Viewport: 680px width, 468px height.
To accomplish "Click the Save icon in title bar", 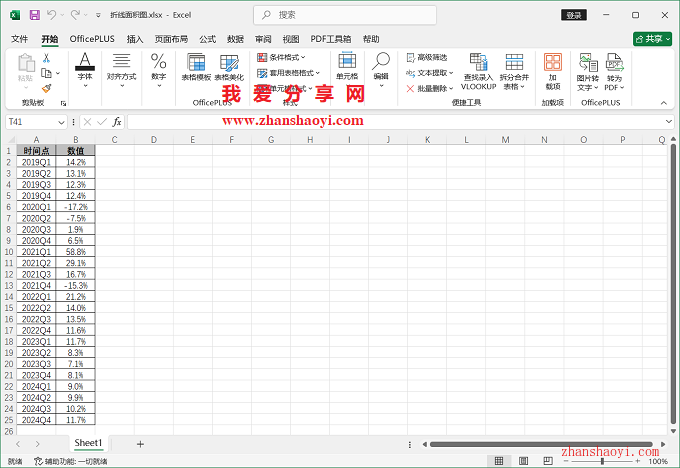I will pyautogui.click(x=35, y=15).
